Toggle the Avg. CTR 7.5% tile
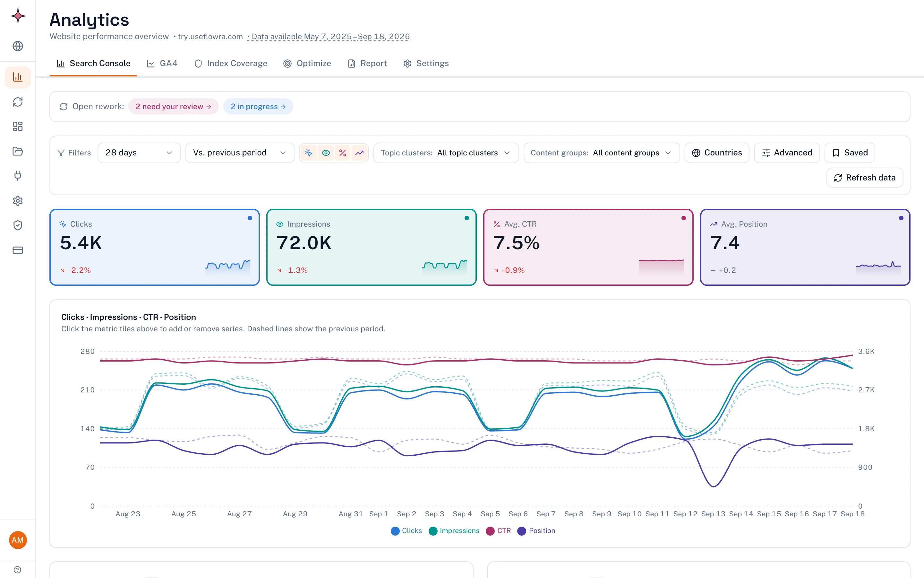Image resolution: width=924 pixels, height=578 pixels. click(588, 247)
